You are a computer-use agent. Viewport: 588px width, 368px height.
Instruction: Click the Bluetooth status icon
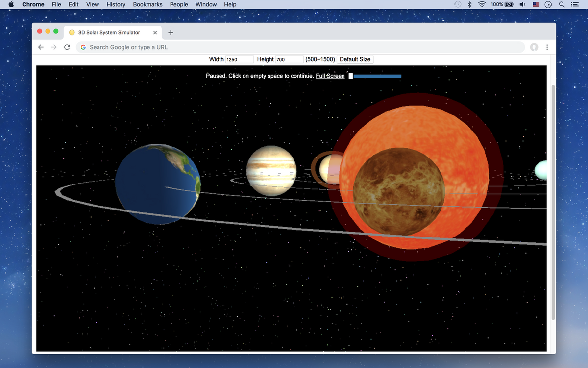click(x=469, y=4)
